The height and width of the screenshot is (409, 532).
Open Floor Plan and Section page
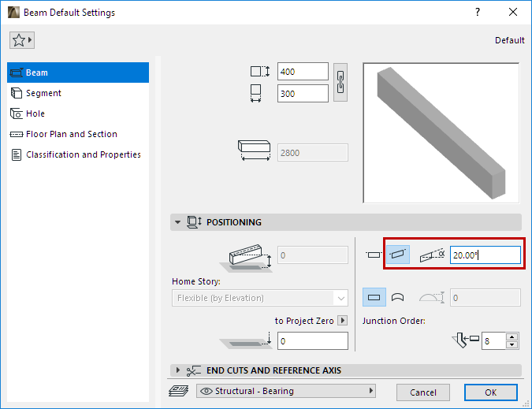[78, 134]
